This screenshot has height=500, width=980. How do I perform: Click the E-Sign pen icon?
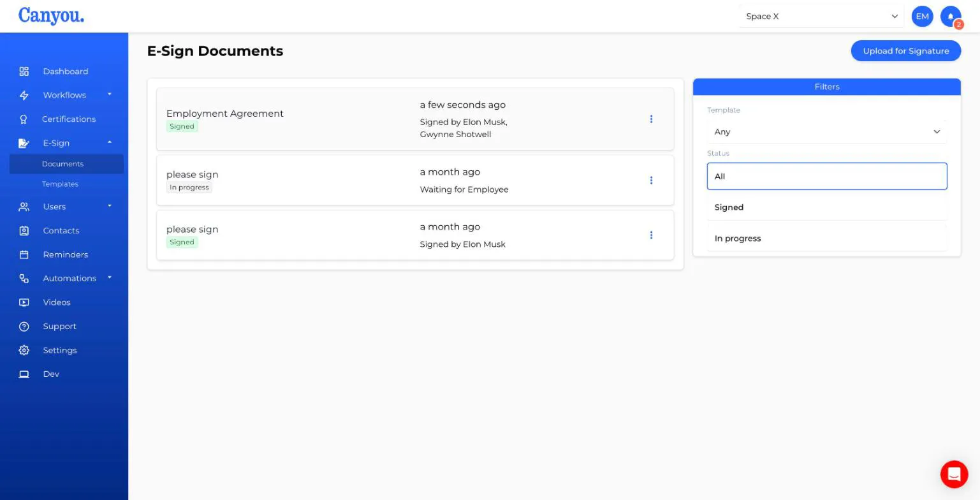coord(24,143)
